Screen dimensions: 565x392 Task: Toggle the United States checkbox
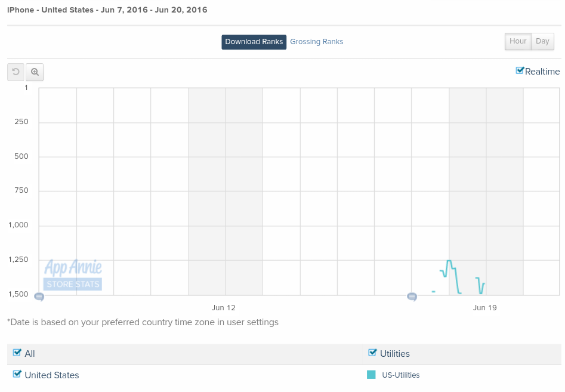(x=17, y=374)
